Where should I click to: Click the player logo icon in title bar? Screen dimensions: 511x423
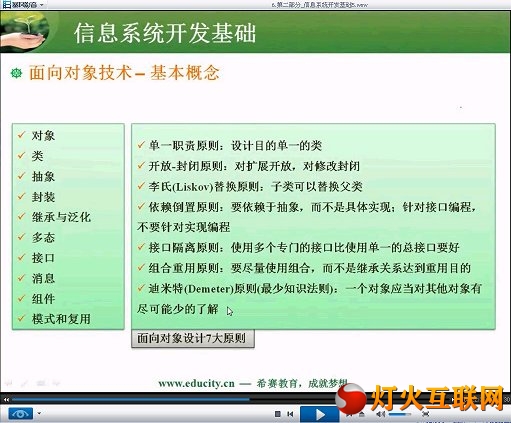click(x=7, y=5)
